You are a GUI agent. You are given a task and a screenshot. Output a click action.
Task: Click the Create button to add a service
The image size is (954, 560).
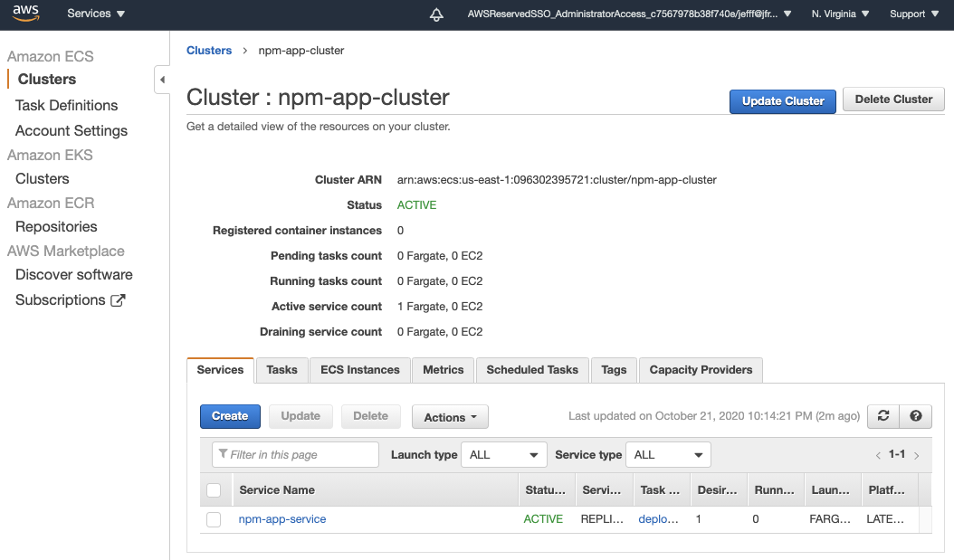pyautogui.click(x=230, y=416)
